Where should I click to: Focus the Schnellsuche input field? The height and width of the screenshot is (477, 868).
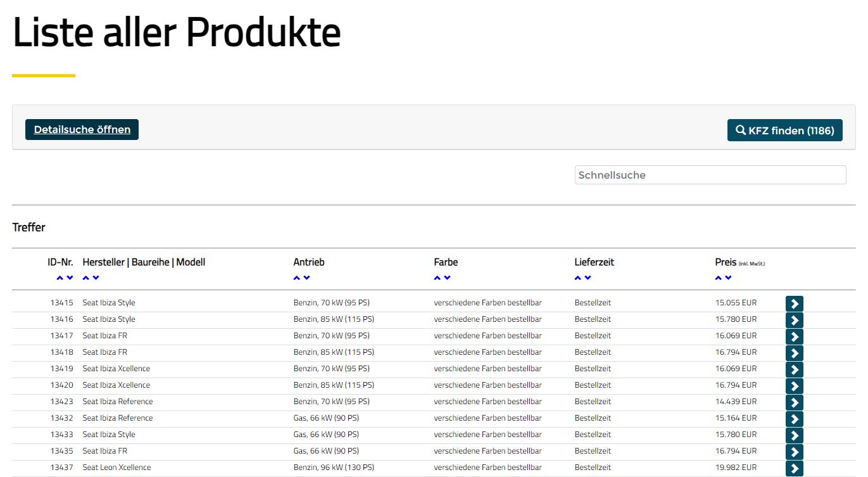[x=710, y=175]
